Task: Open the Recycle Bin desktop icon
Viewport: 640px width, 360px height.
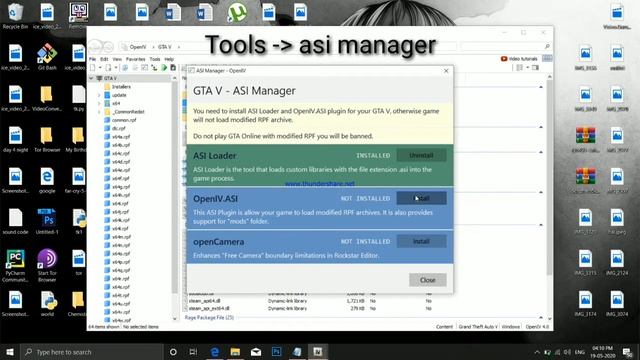Action: 15,16
